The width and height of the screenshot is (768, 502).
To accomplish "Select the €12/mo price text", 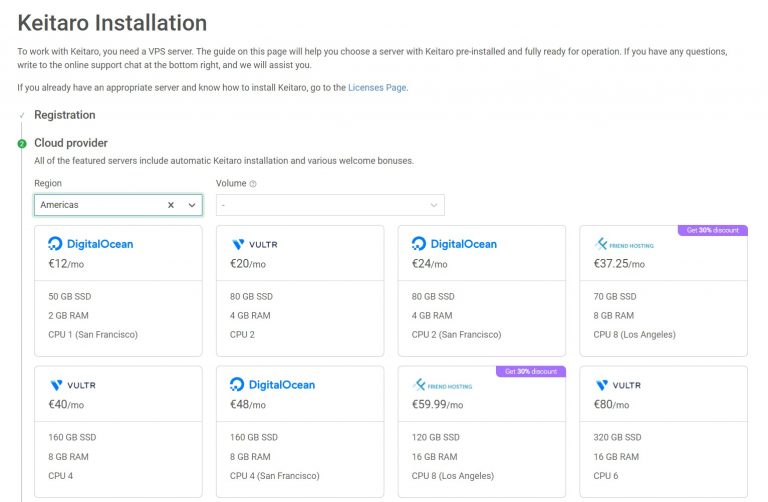I will coord(66,264).
